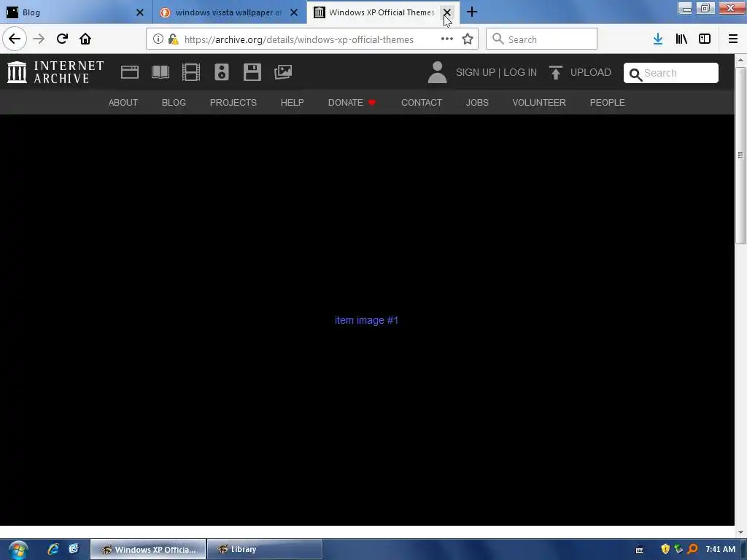This screenshot has width=747, height=560.
Task: Launch Internet Explorer from the taskbar
Action: pos(53,549)
